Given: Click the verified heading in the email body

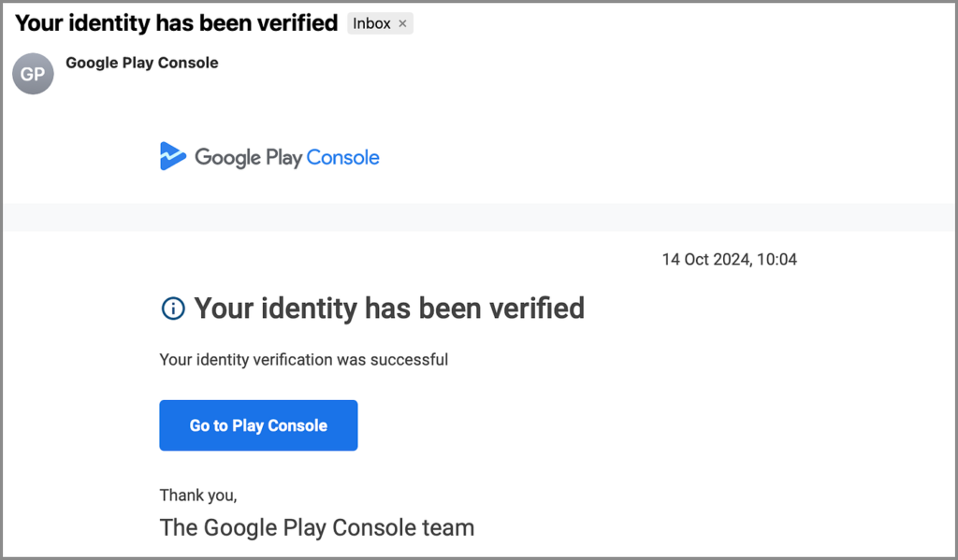Looking at the screenshot, I should (x=390, y=308).
